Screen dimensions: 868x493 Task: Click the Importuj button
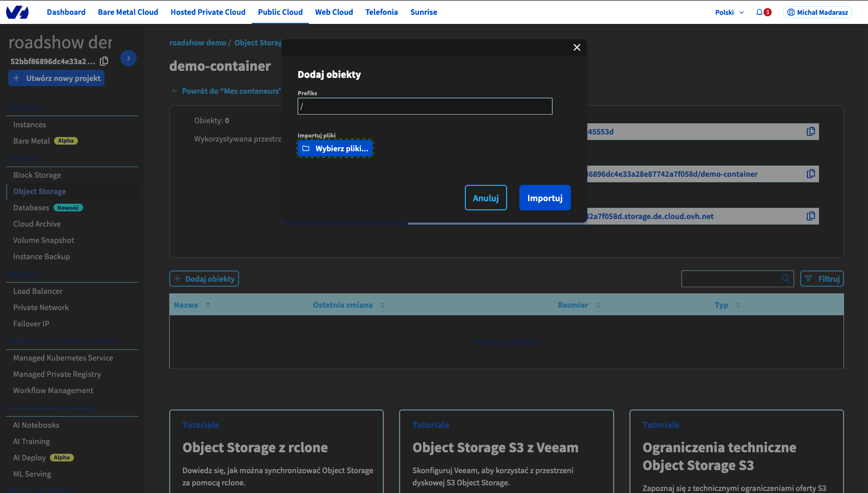545,198
